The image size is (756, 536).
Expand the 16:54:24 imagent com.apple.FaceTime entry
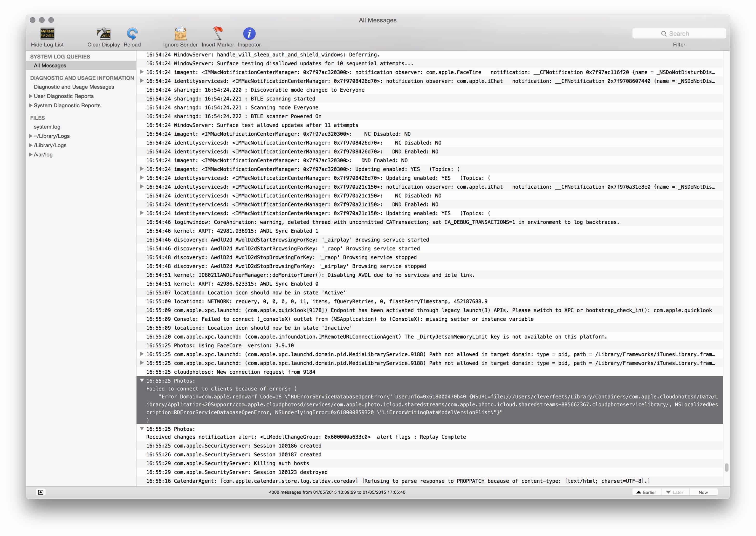(x=142, y=72)
